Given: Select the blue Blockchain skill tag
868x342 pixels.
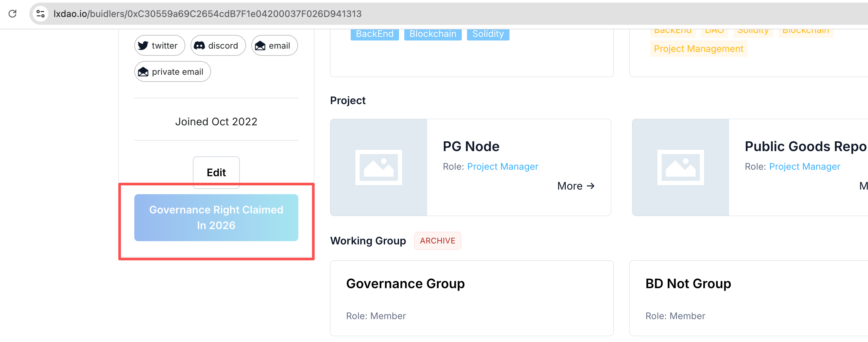Looking at the screenshot, I should (433, 34).
